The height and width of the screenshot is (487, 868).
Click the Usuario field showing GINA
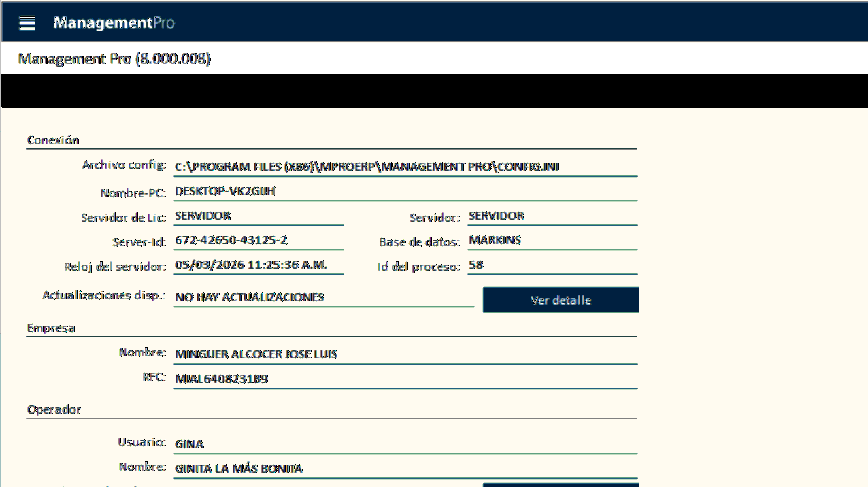[x=405, y=444]
